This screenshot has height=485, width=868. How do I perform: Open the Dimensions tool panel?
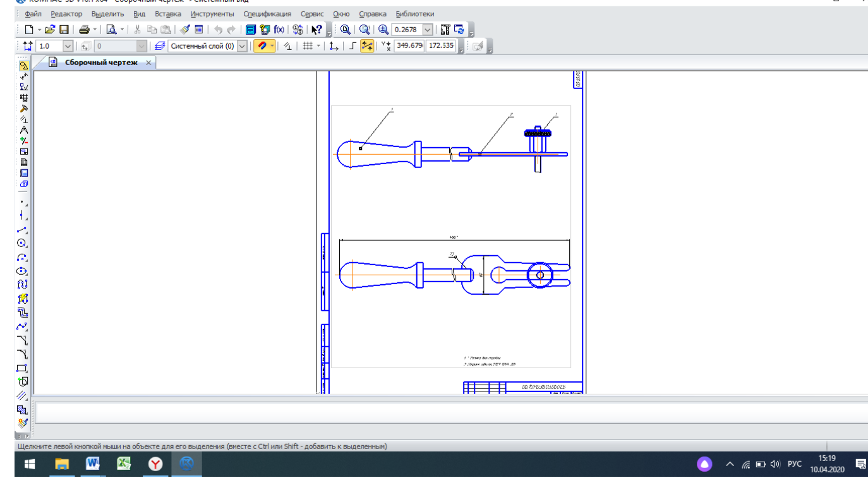coord(23,76)
